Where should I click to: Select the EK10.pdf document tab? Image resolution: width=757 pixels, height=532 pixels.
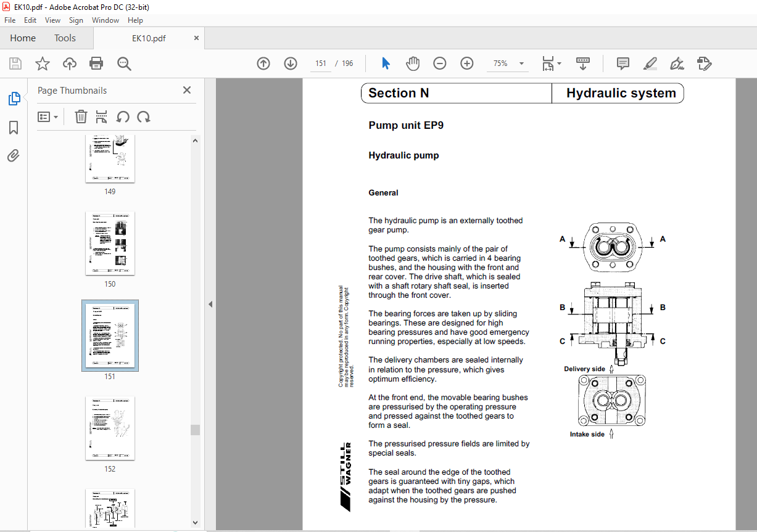point(149,38)
